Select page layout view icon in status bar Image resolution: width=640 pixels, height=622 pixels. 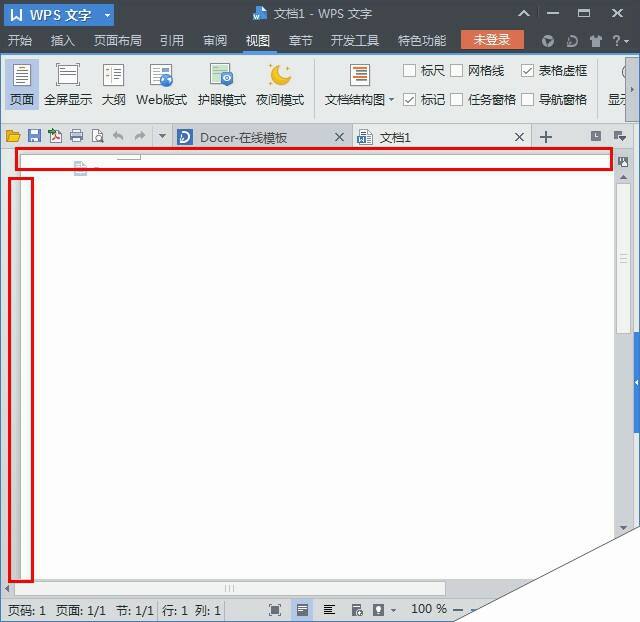click(x=302, y=610)
